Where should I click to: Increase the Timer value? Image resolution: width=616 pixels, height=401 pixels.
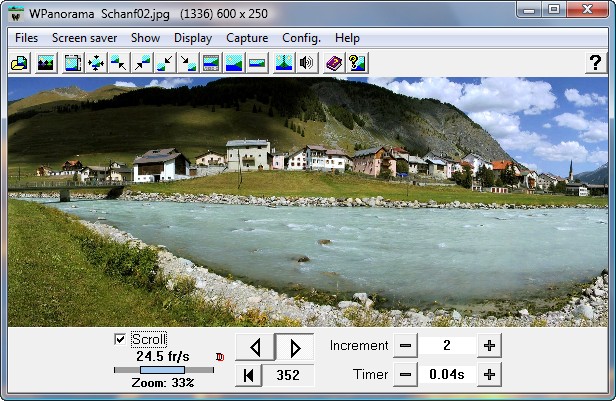(489, 375)
